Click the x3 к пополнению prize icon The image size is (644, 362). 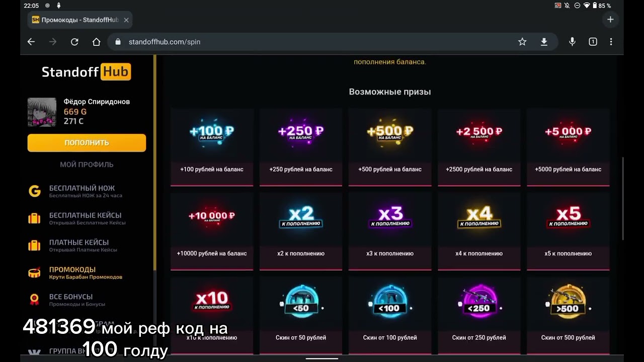390,217
